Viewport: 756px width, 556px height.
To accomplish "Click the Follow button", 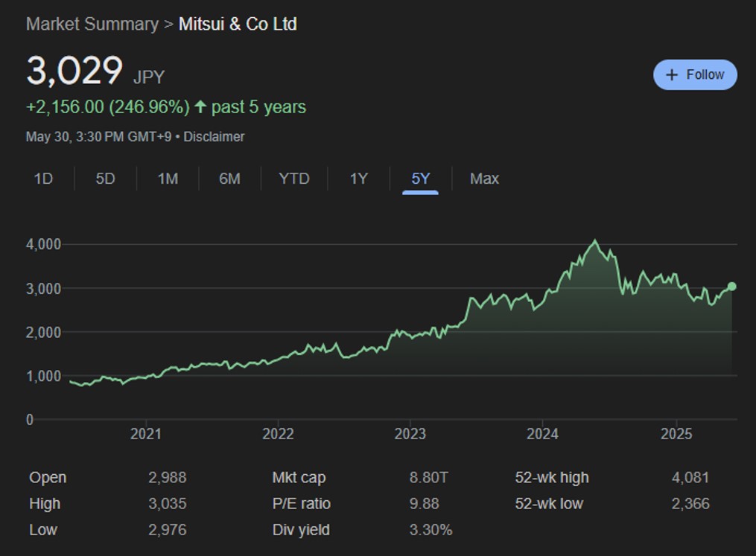I will pos(695,74).
